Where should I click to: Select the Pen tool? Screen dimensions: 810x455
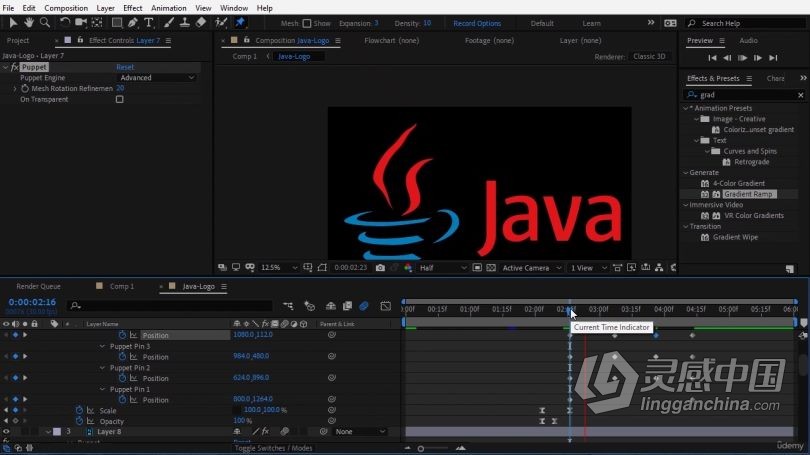[x=133, y=23]
